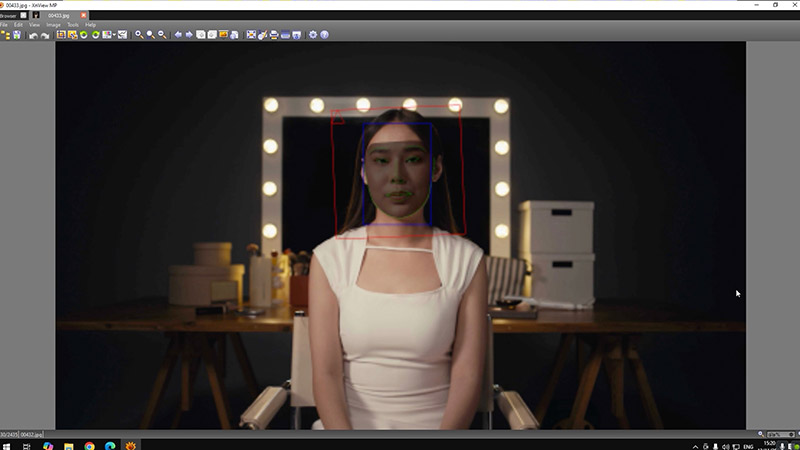800x450 pixels.
Task: Open the color adjust icon
Action: [x=107, y=35]
